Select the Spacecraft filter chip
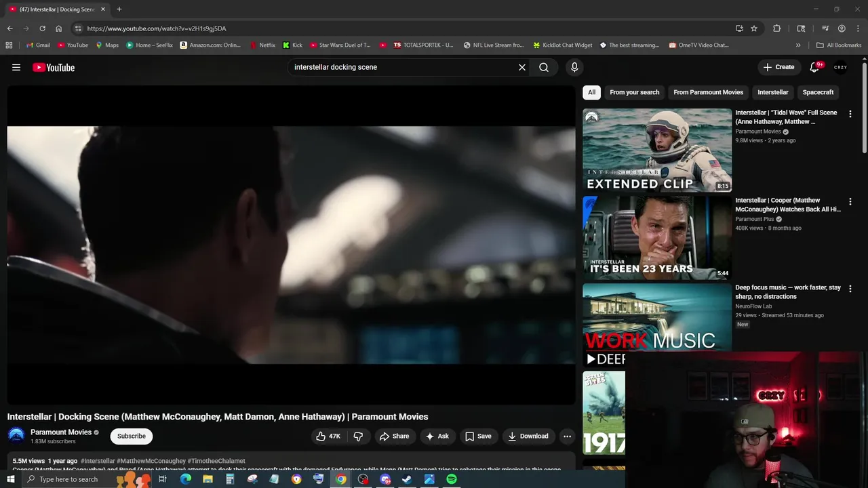 818,92
